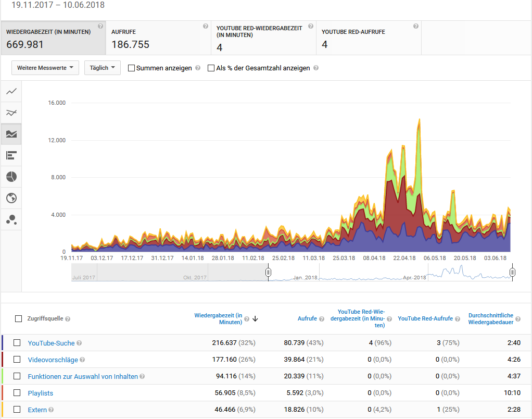The width and height of the screenshot is (532, 419).
Task: Switch to YouTube Red-Aufrufe metric tab
Action: click(x=369, y=38)
